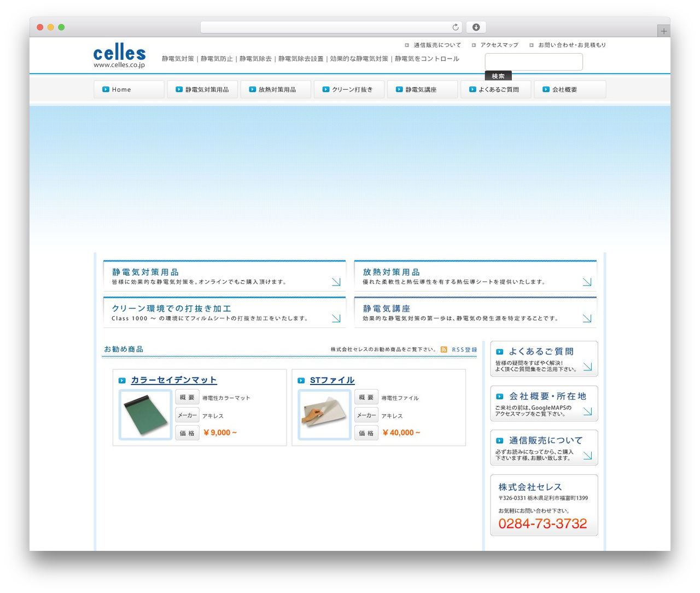Click the 検索 search button
This screenshot has width=700, height=593.
tap(498, 76)
